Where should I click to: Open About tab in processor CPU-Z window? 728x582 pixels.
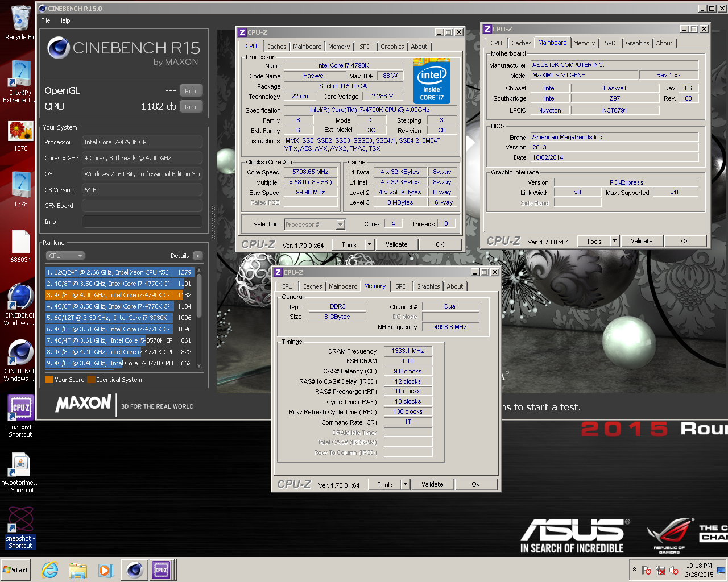pos(419,47)
